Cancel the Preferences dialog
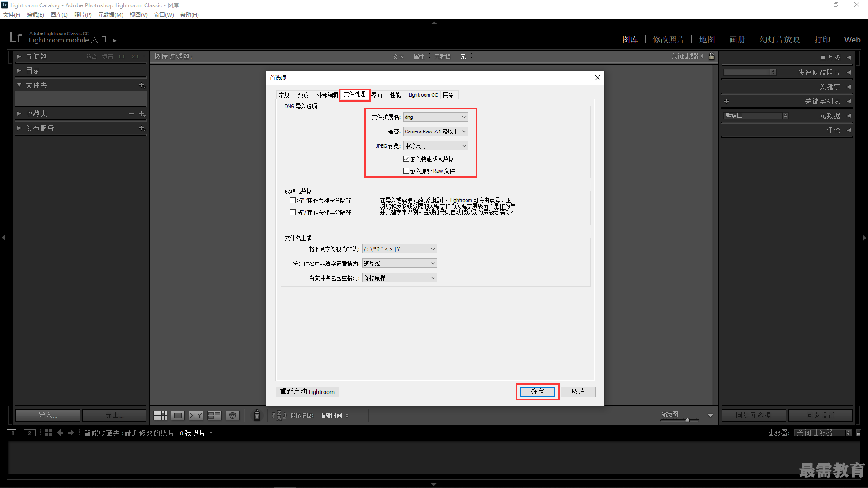868x488 pixels. tap(578, 392)
